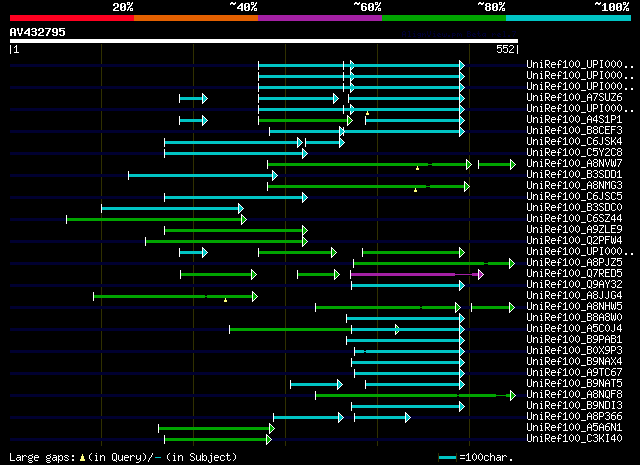Click the cyan alignment bar in B3SDC0 row
The width and height of the screenshot is (640, 465).
click(173, 209)
